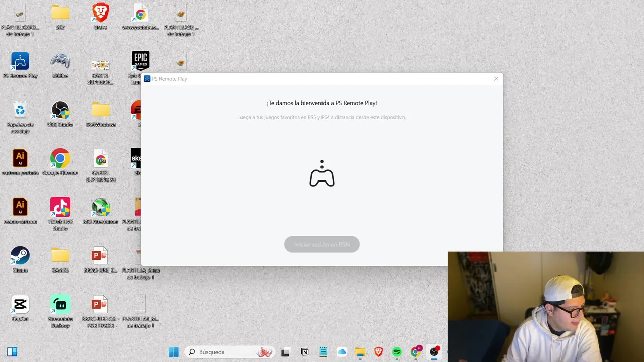This screenshot has width=644, height=362.
Task: Select the welcome heading in PS Remote Play
Action: (322, 103)
